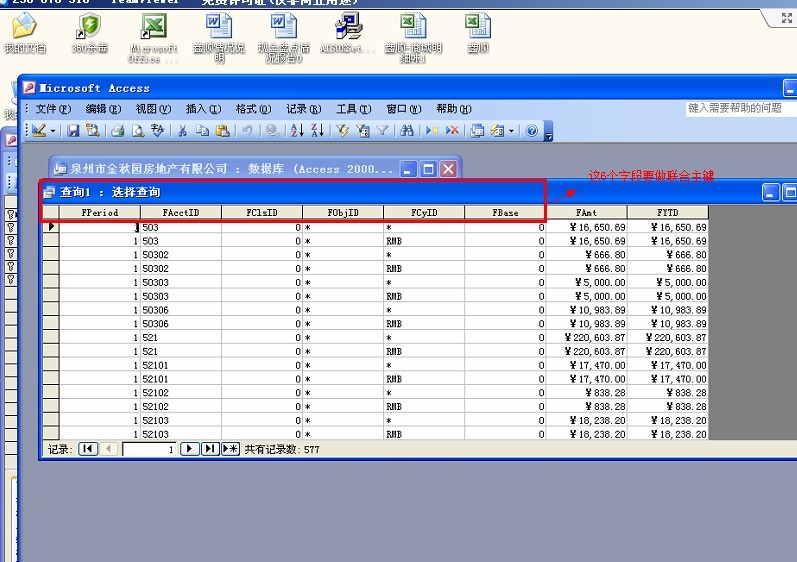The image size is (797, 562).
Task: Select the FObjID column header
Action: (343, 212)
